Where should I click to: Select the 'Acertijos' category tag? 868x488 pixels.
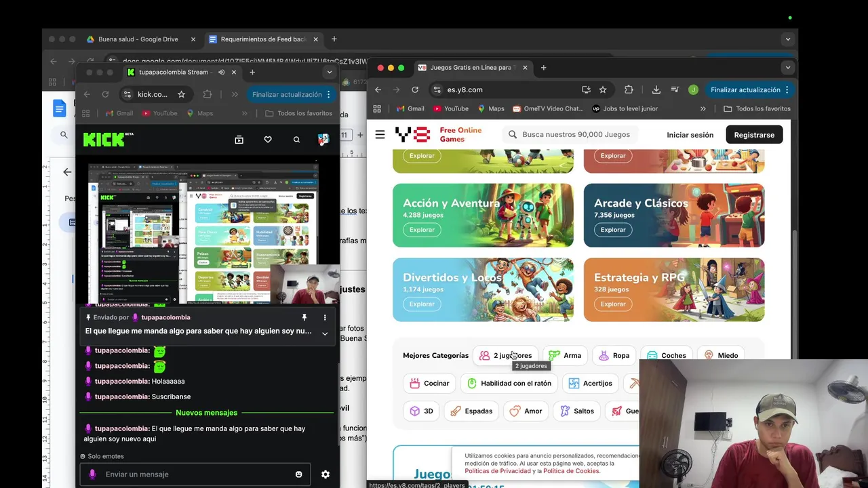click(590, 383)
